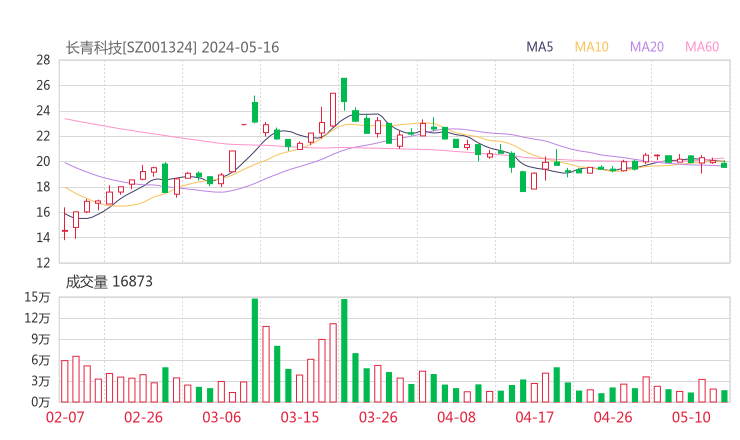Click the 24 price axis label
Screen dimensions: 740x440
point(43,111)
